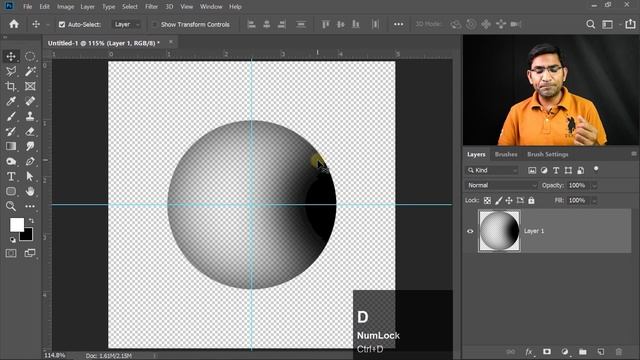Toggle Quick Mask mode
The width and height of the screenshot is (640, 360).
click(11, 253)
